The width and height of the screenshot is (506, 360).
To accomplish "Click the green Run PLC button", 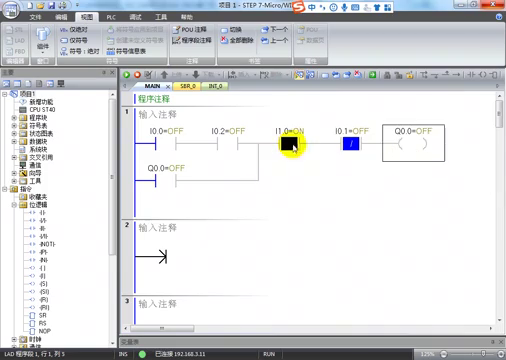I will [127, 75].
